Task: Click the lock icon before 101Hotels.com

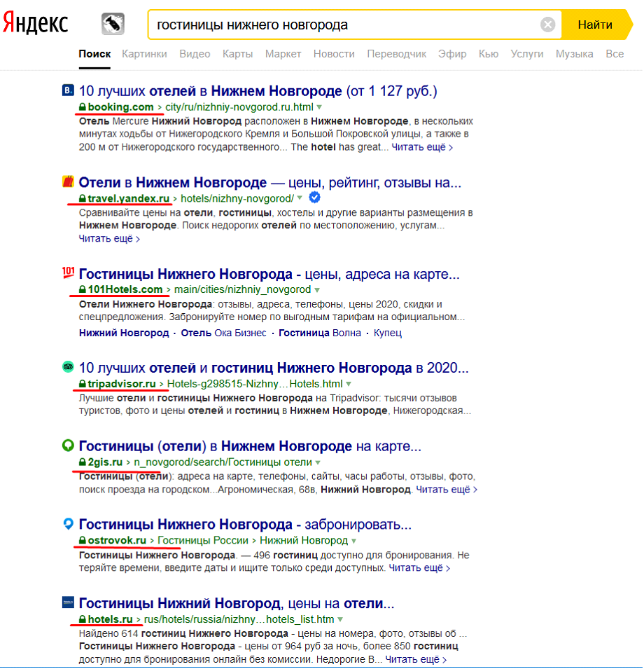Action: point(83,290)
